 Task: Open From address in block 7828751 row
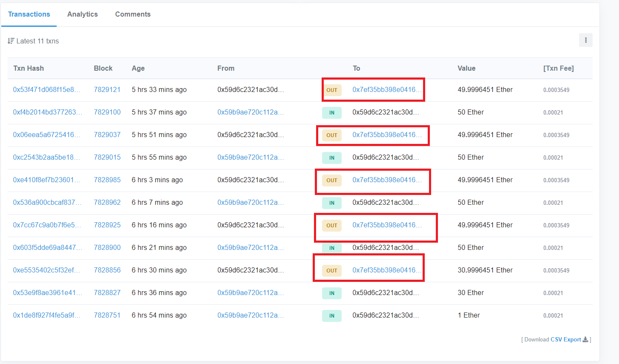pyautogui.click(x=250, y=315)
